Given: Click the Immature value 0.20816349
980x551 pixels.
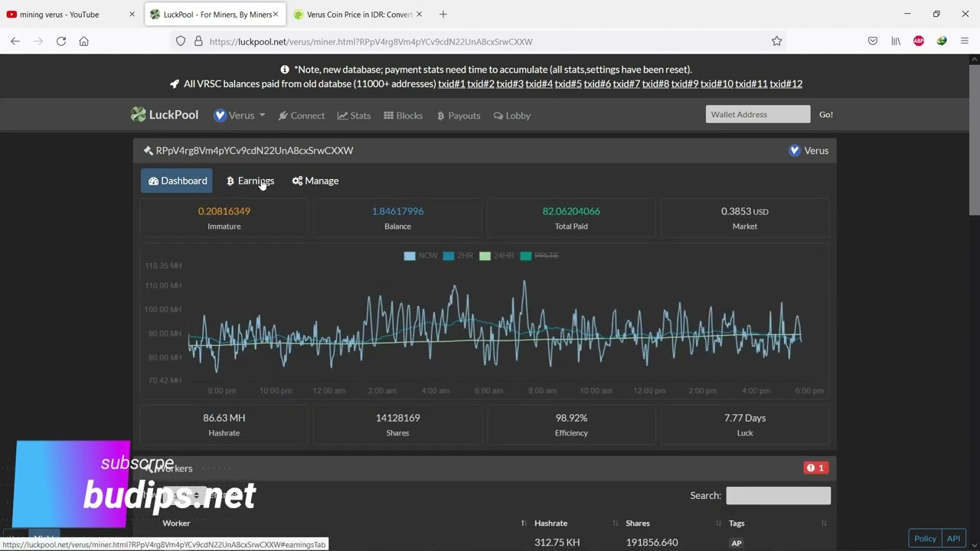Looking at the screenshot, I should [224, 211].
